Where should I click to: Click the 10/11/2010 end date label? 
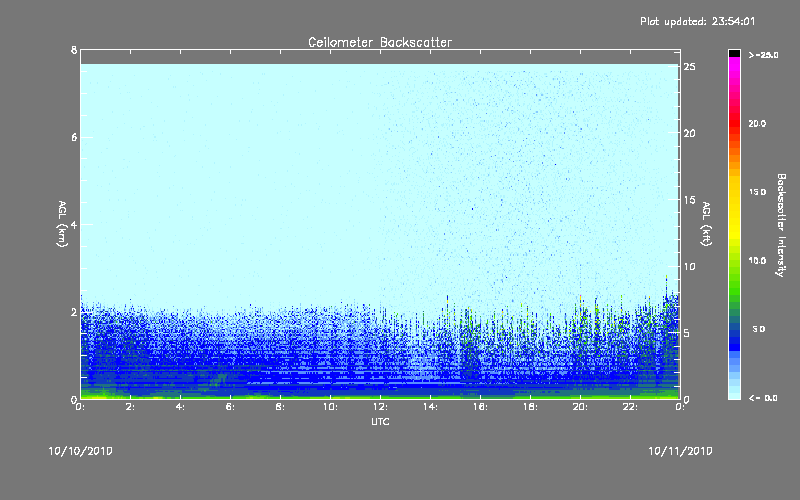[680, 451]
